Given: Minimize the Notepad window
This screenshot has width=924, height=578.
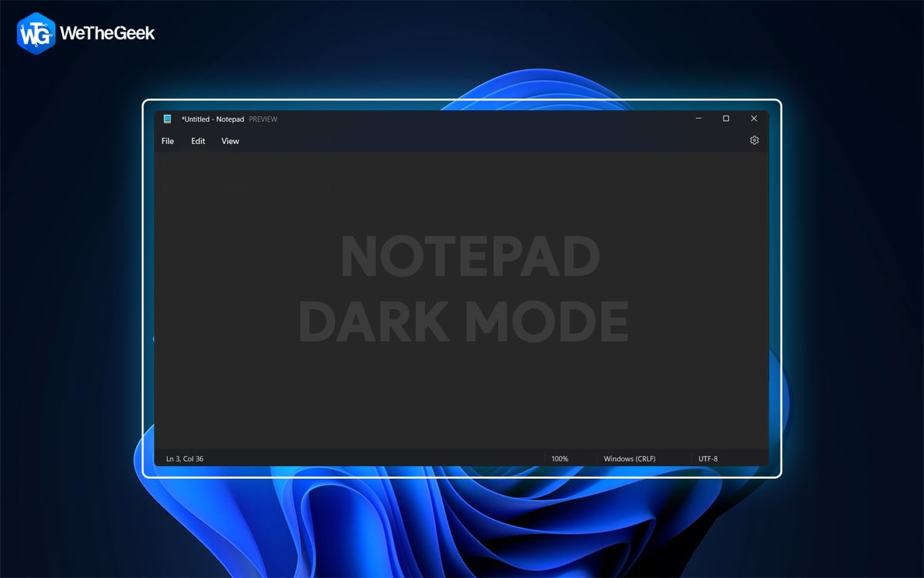Looking at the screenshot, I should (698, 119).
